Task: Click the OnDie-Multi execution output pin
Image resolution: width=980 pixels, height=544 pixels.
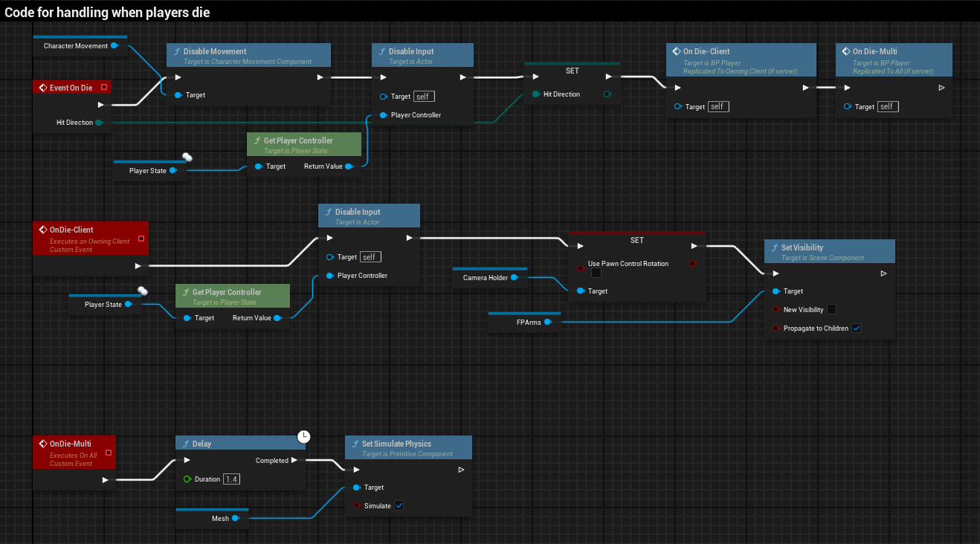Action: (106, 480)
